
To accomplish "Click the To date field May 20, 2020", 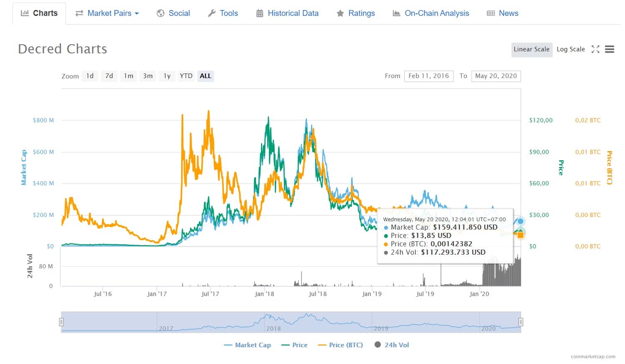I will click(496, 76).
